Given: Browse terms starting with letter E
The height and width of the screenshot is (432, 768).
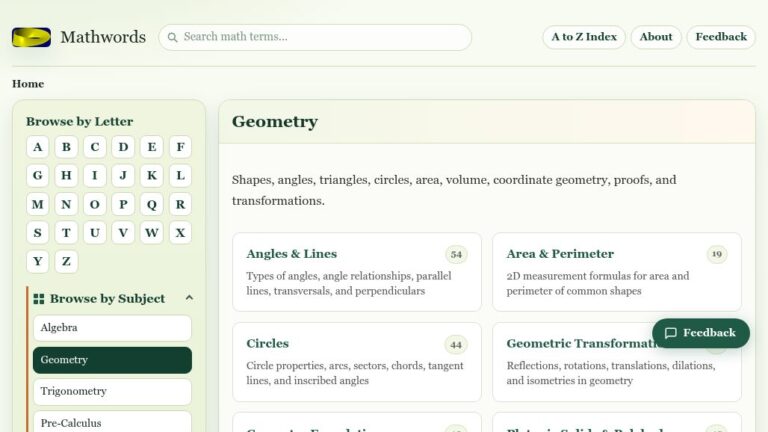Looking at the screenshot, I should pos(152,147).
